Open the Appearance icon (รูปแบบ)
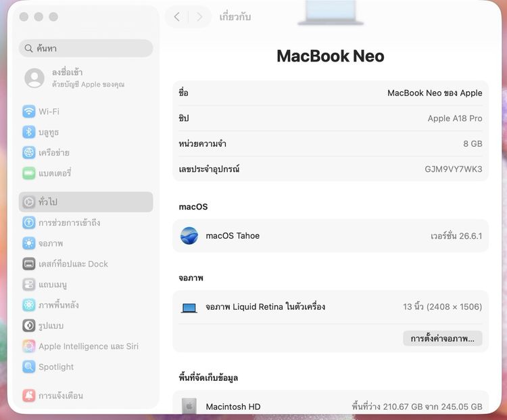Screen dimensions: 507x420 (29, 325)
